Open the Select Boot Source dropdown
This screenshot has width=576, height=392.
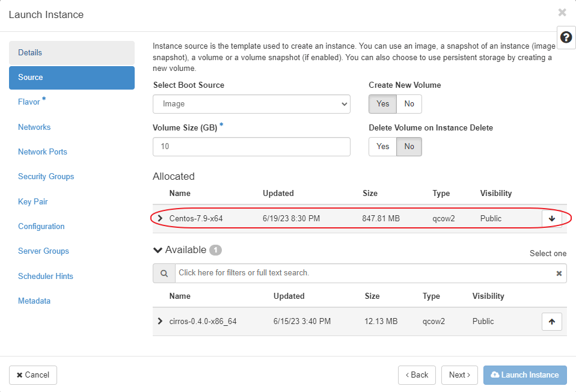(x=251, y=104)
